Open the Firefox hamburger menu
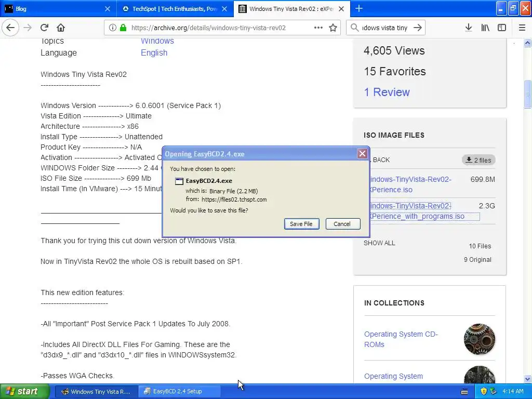 point(522,28)
